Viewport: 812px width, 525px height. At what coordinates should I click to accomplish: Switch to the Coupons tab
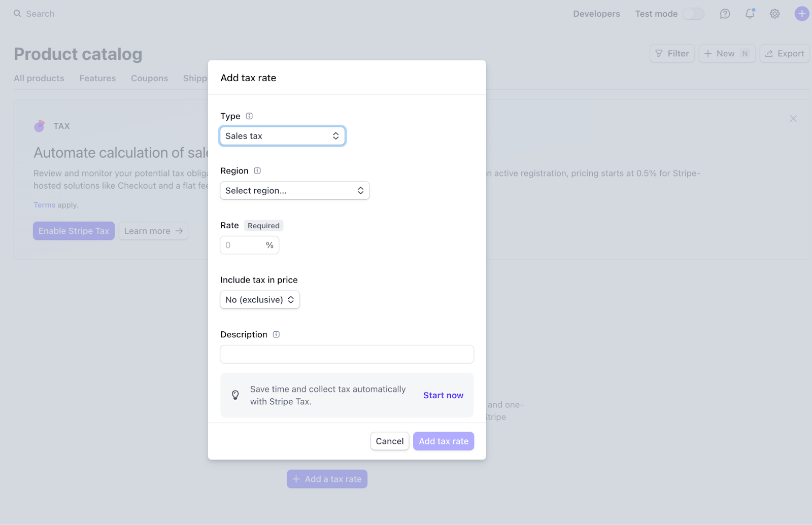[149, 78]
